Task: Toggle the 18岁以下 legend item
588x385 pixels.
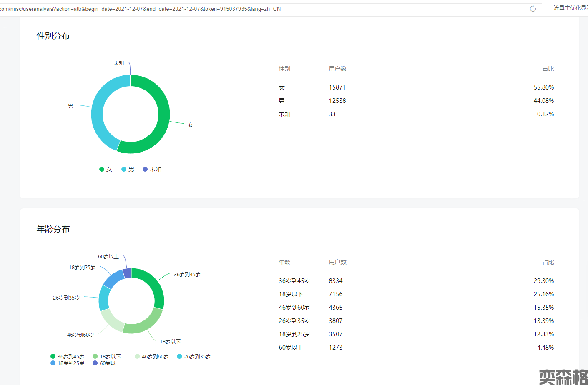Action: pyautogui.click(x=107, y=356)
